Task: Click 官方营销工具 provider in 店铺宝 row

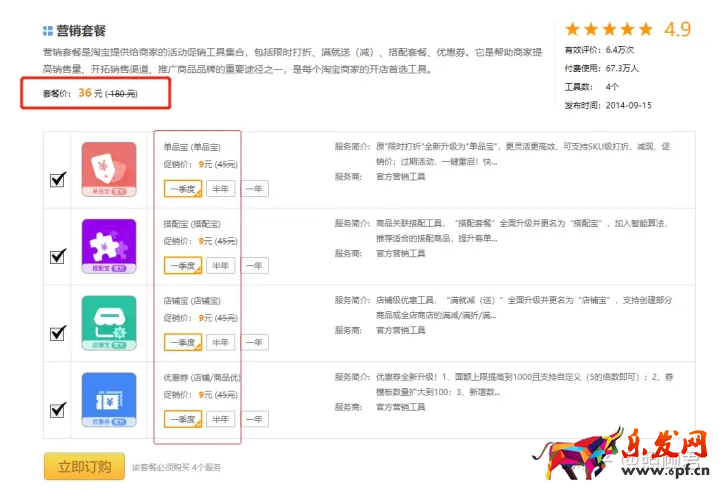Action: click(x=400, y=330)
